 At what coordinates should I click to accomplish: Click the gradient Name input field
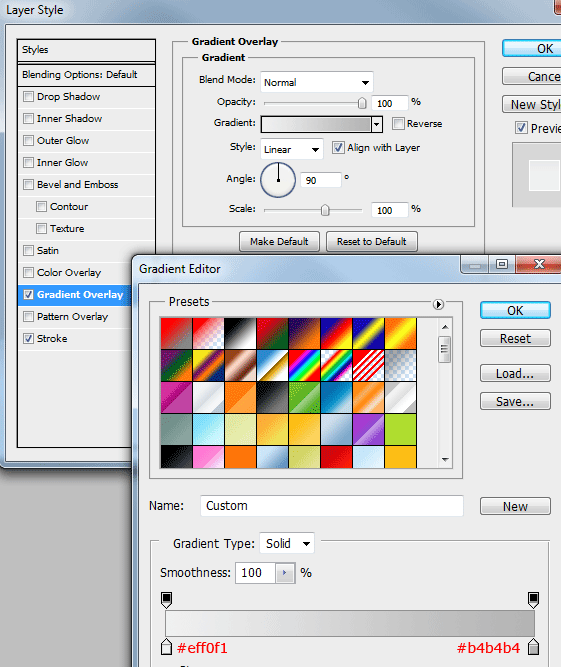pyautogui.click(x=331, y=506)
